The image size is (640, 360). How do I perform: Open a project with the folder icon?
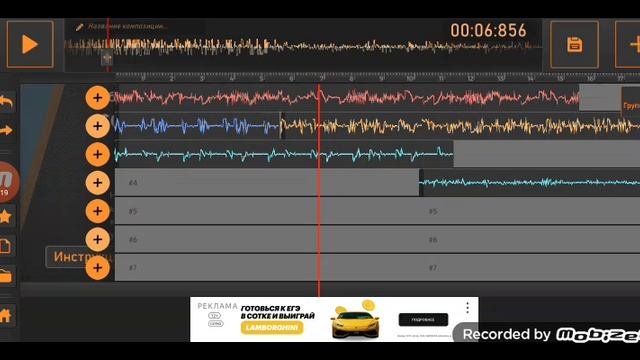pos(6,276)
